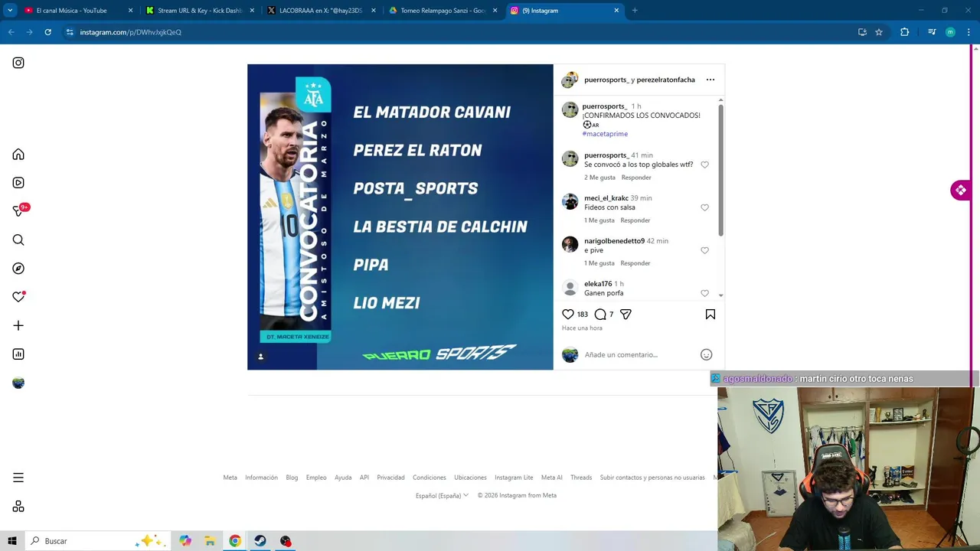Like the post with heart icon
Viewport: 980px width, 551px height.
coord(568,315)
